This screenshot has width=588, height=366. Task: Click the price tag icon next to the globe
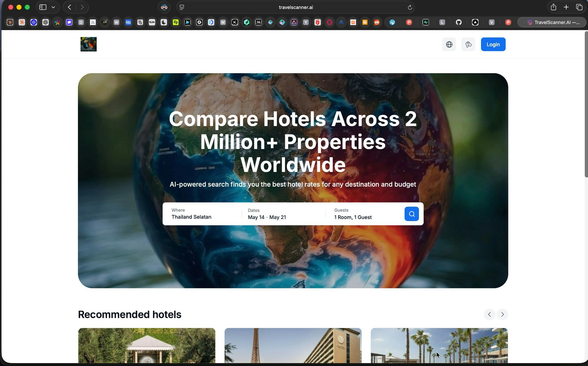pos(468,44)
